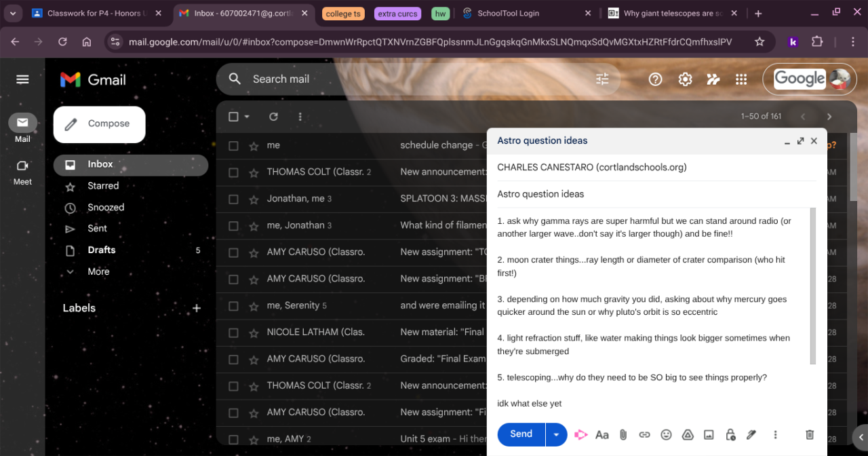Star the 'Graded: Final Exam' email
868x456 pixels.
[x=254, y=359]
